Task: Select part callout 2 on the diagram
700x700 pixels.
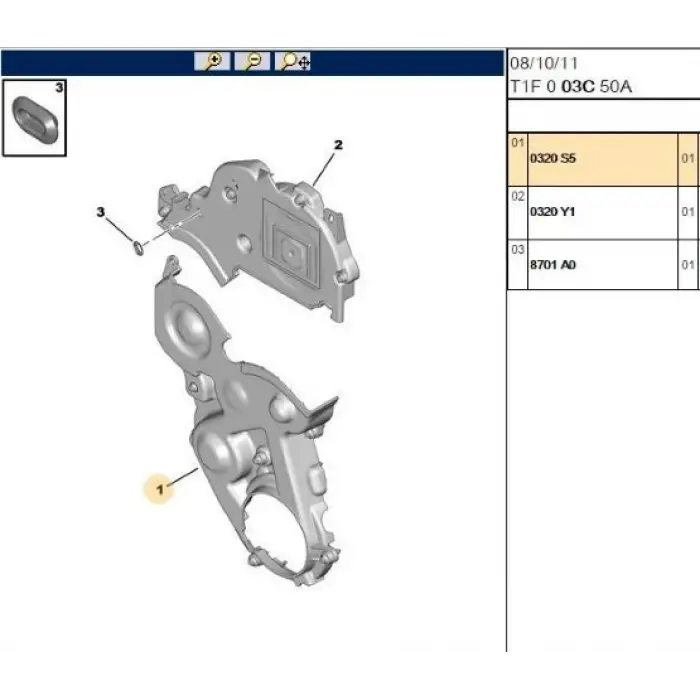Action: [x=338, y=145]
